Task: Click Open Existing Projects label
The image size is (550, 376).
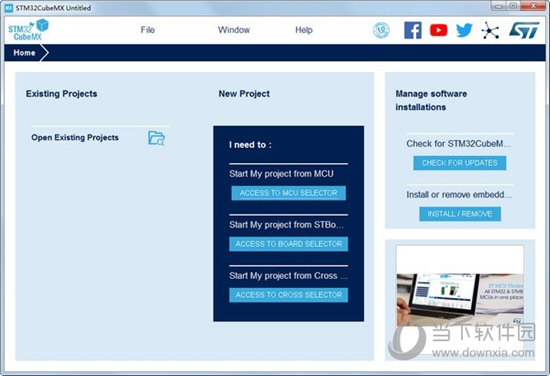Action: 75,137
